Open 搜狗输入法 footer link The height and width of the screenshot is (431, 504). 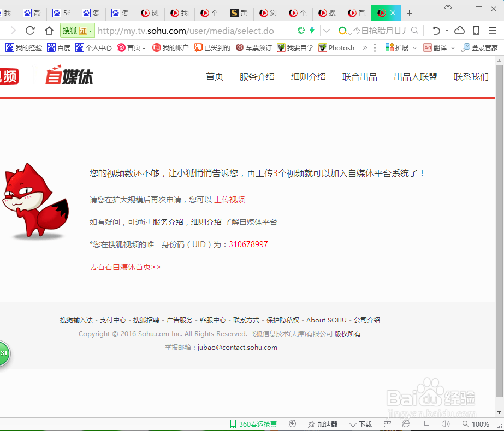[76, 320]
